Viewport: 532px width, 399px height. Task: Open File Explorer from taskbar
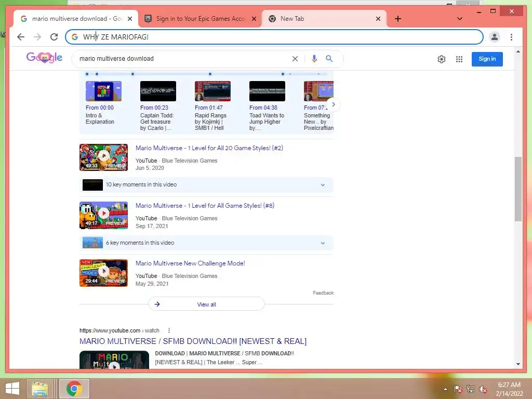[x=40, y=389]
